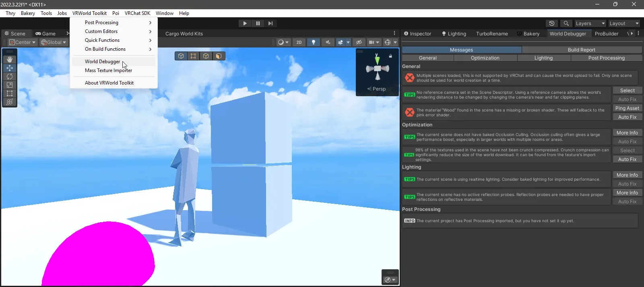Click the red error icon for multiple scenes message
Screen dimensions: 644x287
coord(410,78)
